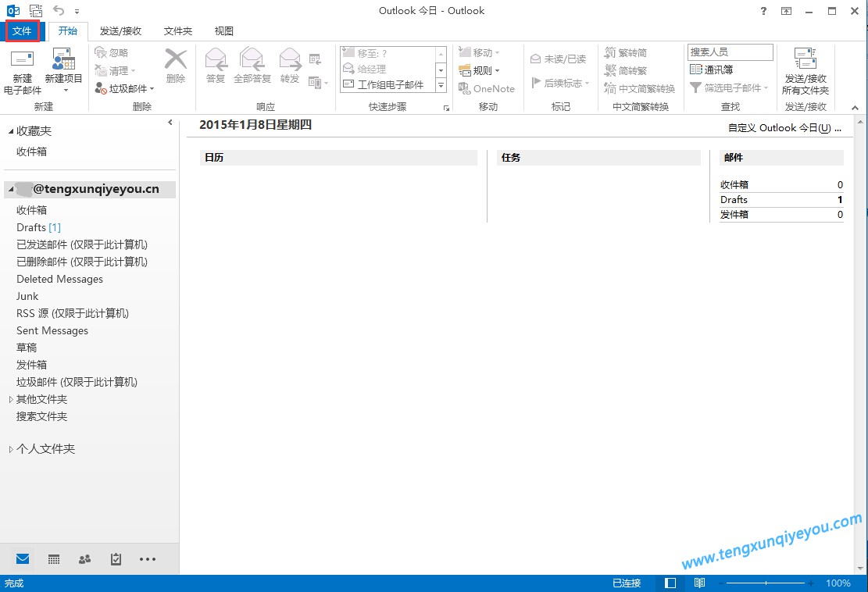The image size is (868, 592).
Task: Select the 工作组电子邮件 quick step
Action: coord(388,84)
